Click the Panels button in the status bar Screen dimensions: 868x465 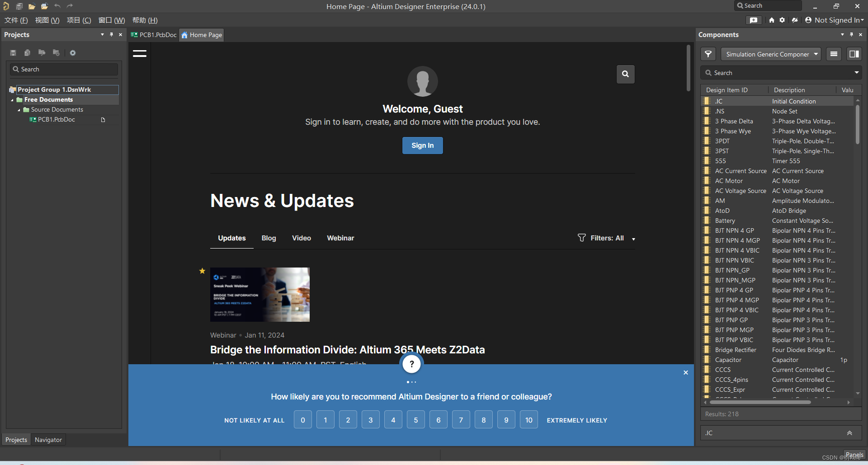coord(854,455)
